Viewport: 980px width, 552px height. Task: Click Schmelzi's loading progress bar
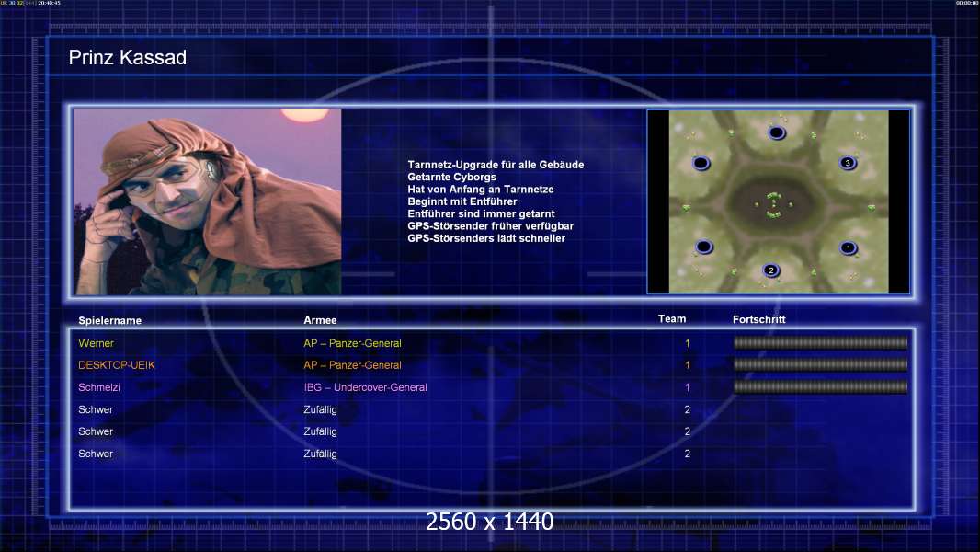coord(821,387)
